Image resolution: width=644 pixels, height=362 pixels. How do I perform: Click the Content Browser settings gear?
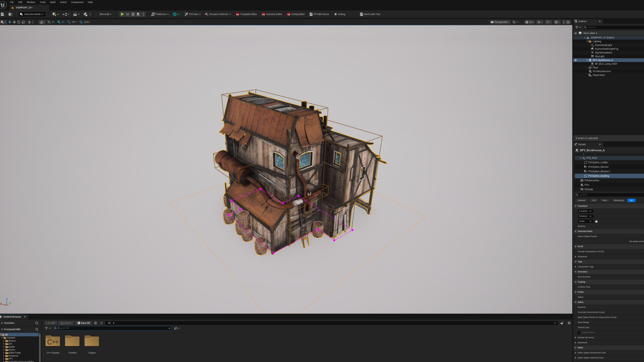(x=569, y=323)
